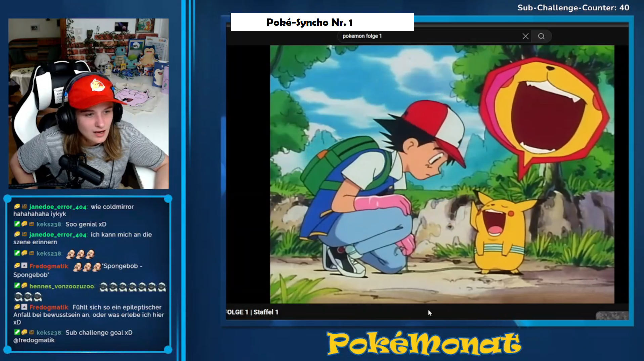
Task: Click the 'Sub-Challenge-Counter: 40' text
Action: [x=573, y=8]
